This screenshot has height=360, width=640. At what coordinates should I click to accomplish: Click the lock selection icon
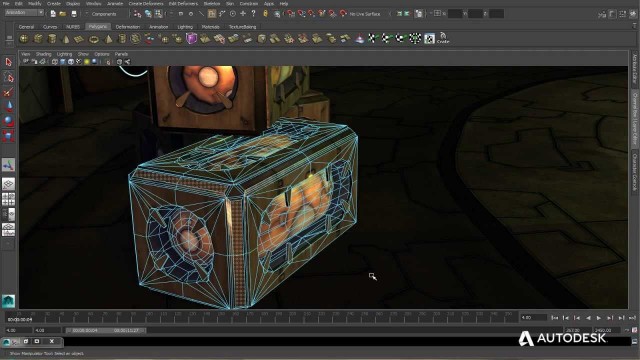click(265, 14)
